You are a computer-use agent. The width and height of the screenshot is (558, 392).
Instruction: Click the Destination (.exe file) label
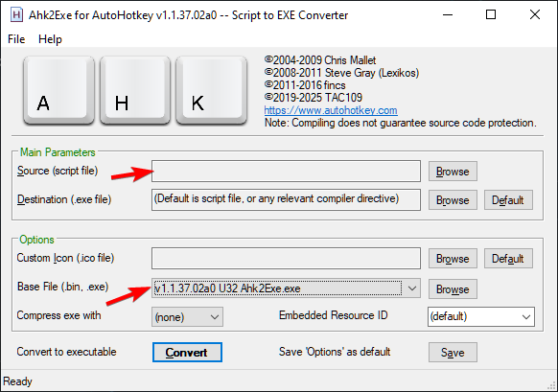click(x=64, y=199)
